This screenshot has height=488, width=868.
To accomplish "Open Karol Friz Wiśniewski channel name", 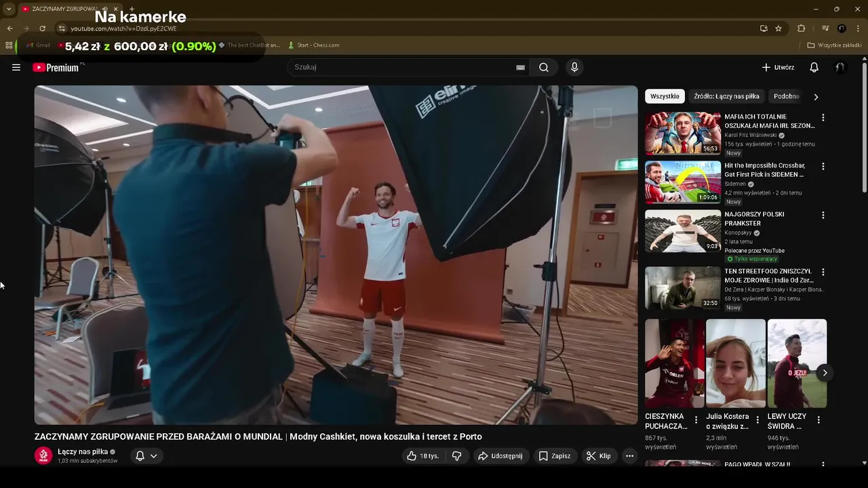I will click(750, 136).
